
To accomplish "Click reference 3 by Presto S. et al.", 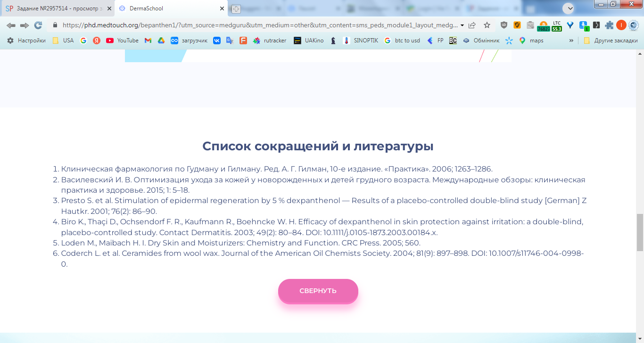I will pyautogui.click(x=324, y=206).
